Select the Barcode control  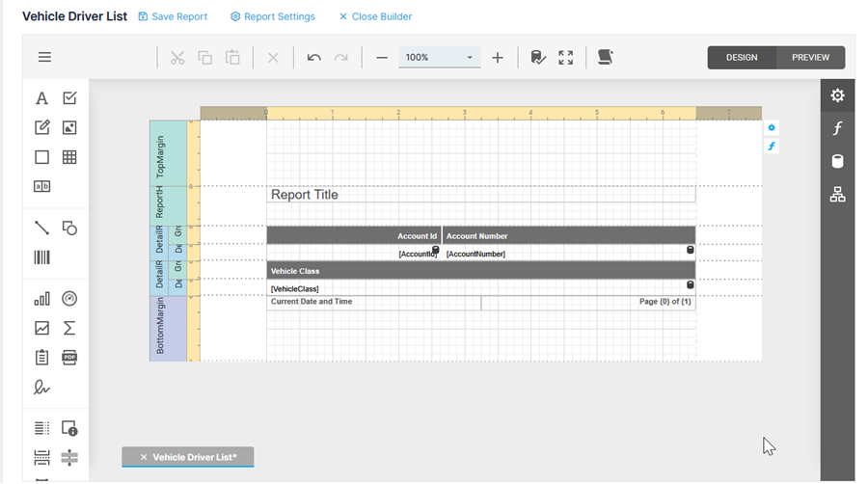(41, 257)
